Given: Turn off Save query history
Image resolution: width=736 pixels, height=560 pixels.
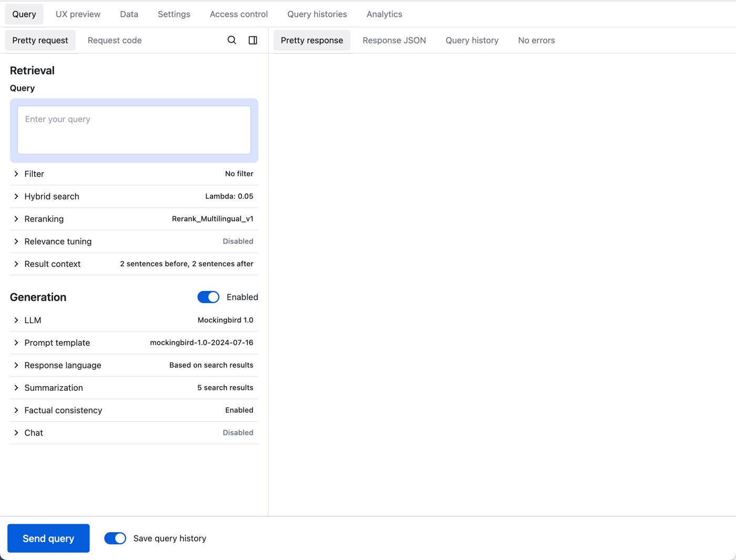Looking at the screenshot, I should click(115, 538).
